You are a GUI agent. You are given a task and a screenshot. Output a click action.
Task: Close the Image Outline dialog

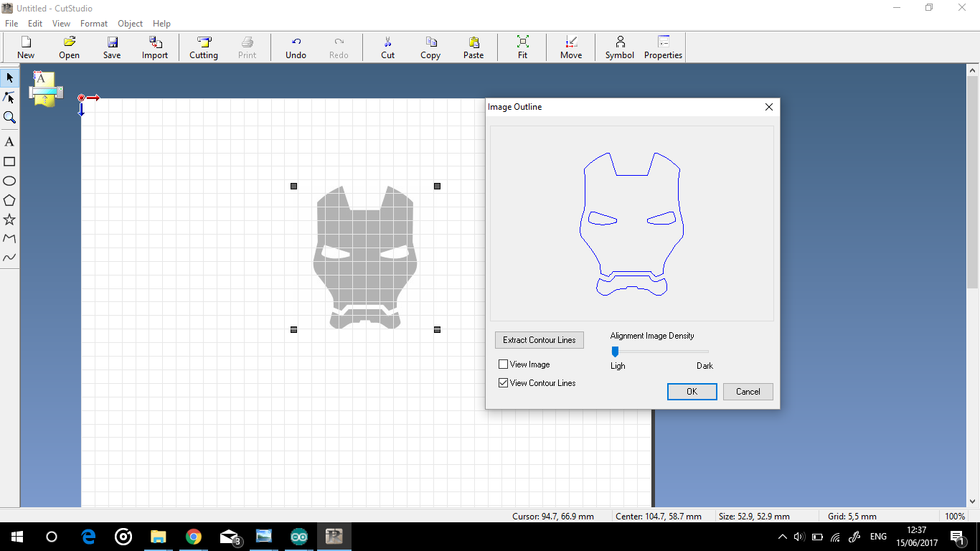[769, 107]
